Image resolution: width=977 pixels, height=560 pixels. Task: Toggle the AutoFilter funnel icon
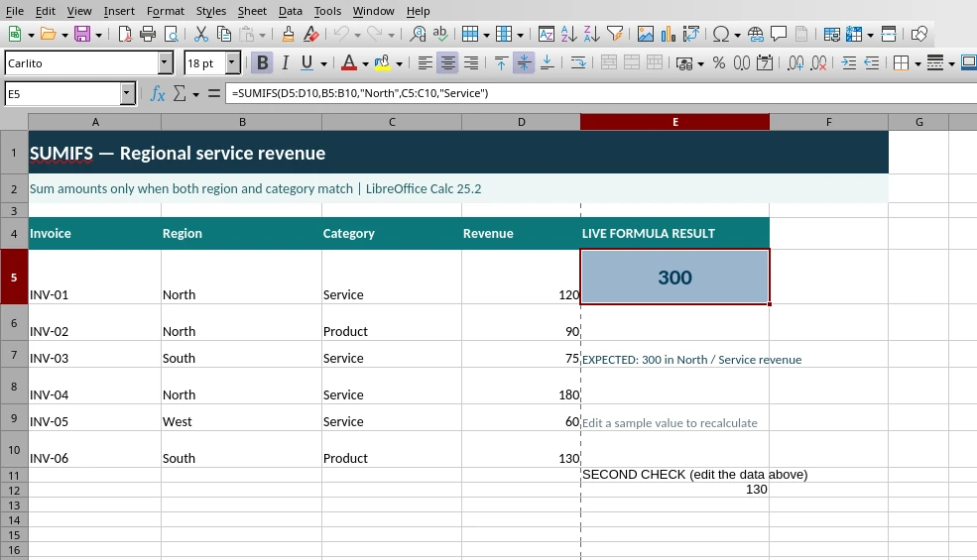[615, 34]
